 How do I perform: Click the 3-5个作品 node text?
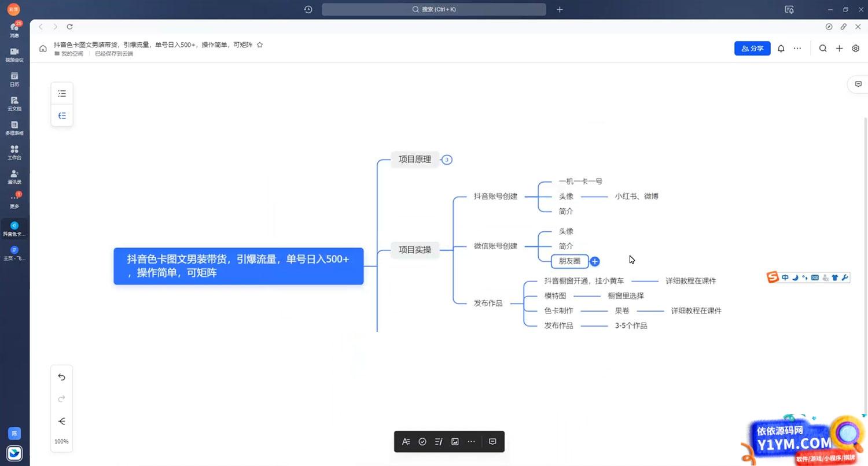631,326
